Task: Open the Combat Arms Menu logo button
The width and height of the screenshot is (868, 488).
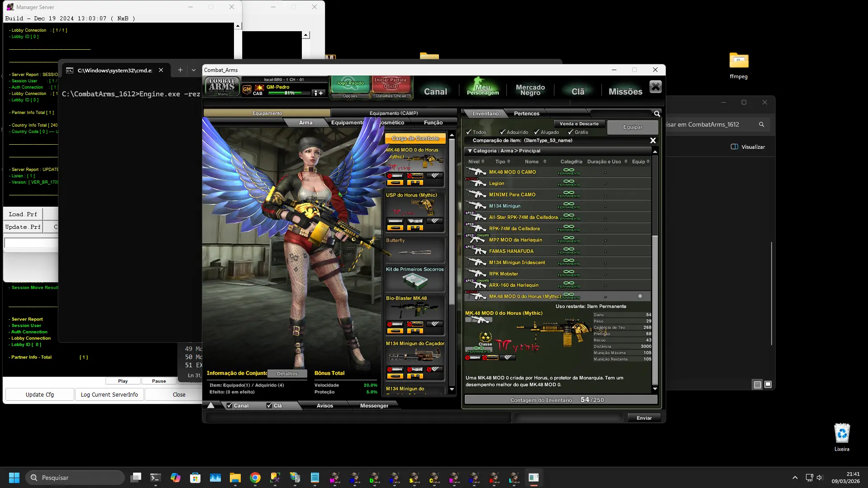Action: tap(222, 86)
